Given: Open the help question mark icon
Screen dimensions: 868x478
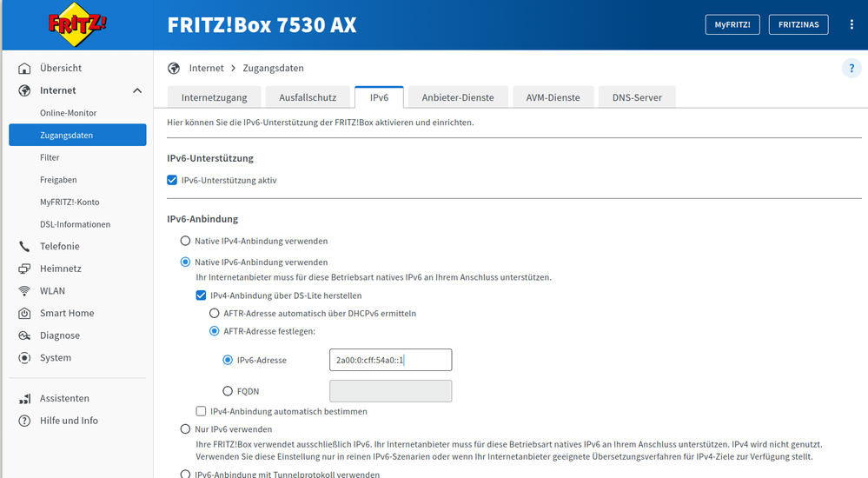Looking at the screenshot, I should click(x=851, y=69).
